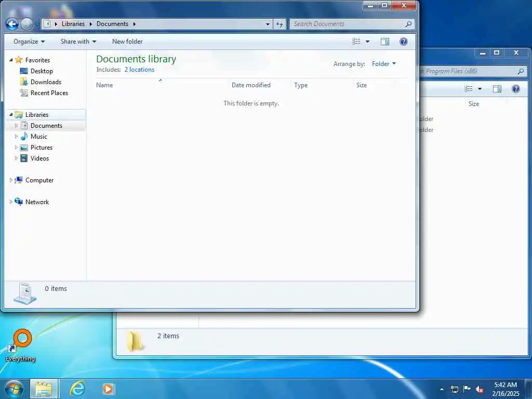This screenshot has width=532, height=399.
Task: Show hidden tray icons arrow
Action: tap(442, 389)
